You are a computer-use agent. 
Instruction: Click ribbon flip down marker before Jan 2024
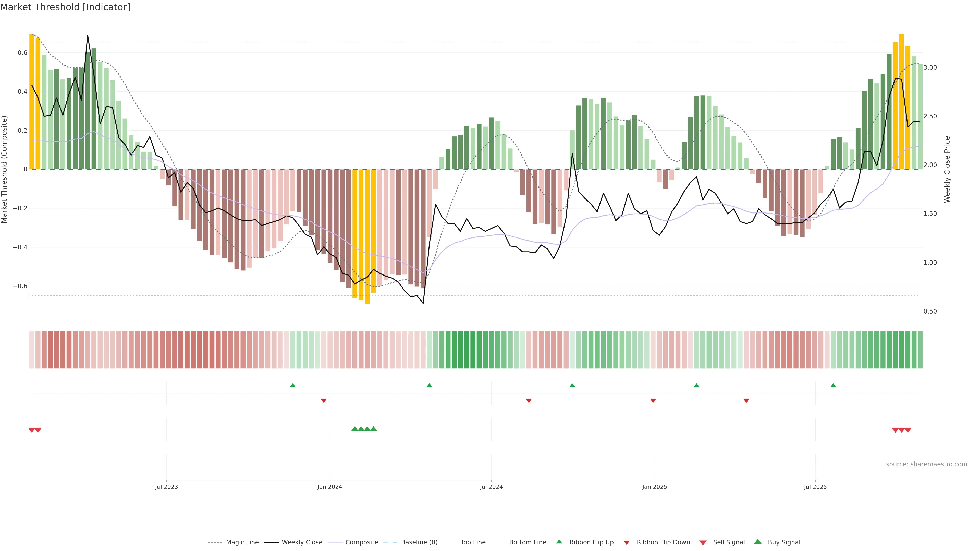(x=324, y=400)
